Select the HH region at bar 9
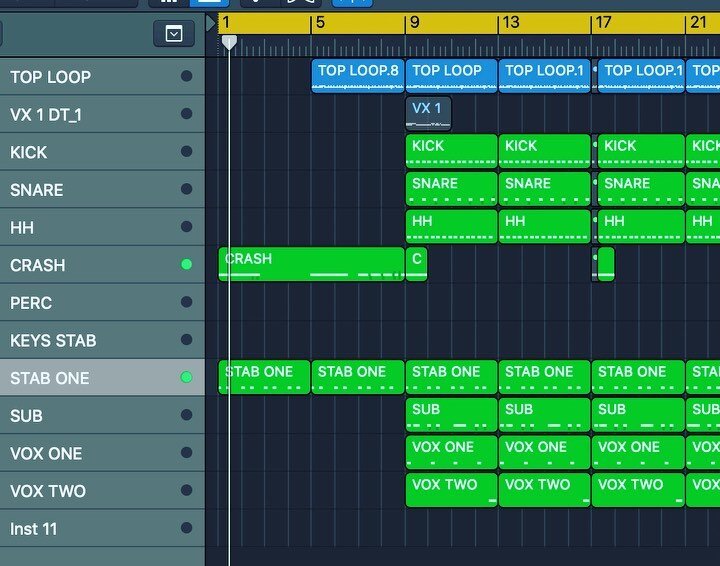The width and height of the screenshot is (720, 566). coord(451,226)
